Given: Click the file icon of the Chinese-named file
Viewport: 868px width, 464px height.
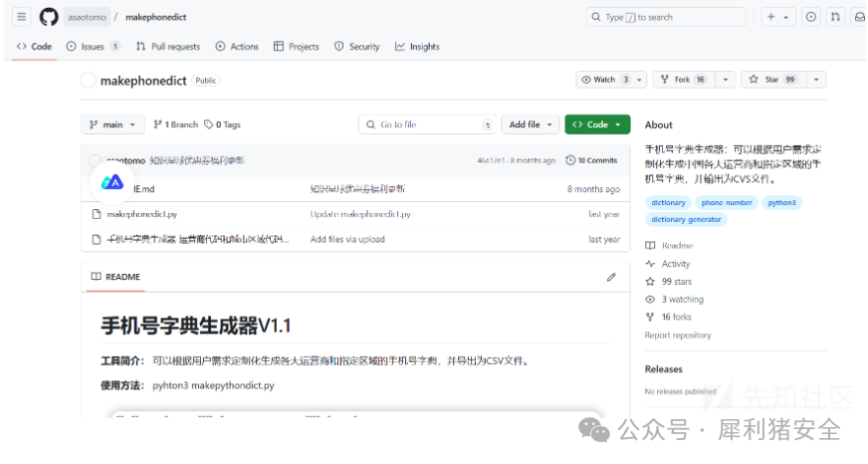Looking at the screenshot, I should click(97, 239).
